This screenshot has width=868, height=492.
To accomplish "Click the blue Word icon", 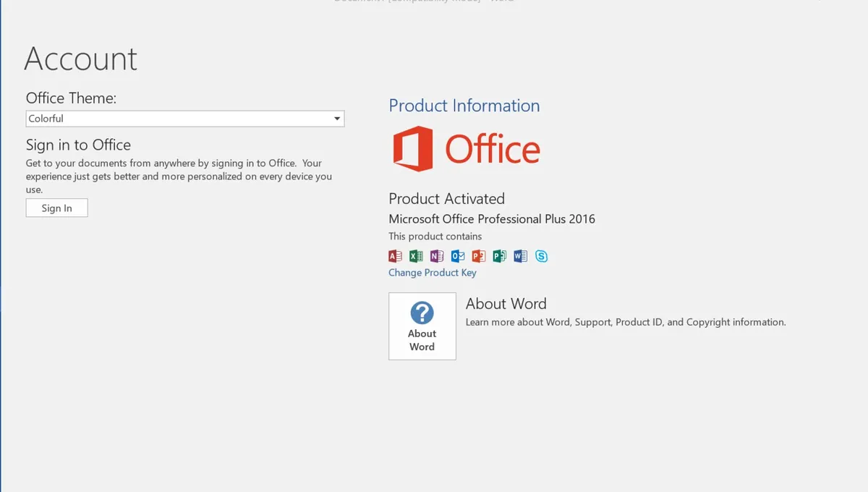I will click(520, 256).
